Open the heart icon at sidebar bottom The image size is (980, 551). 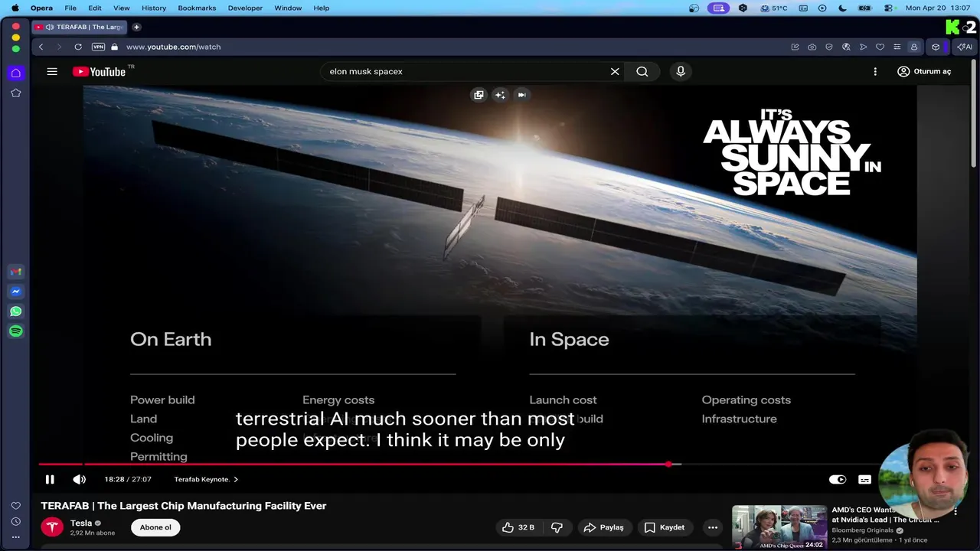click(x=15, y=506)
